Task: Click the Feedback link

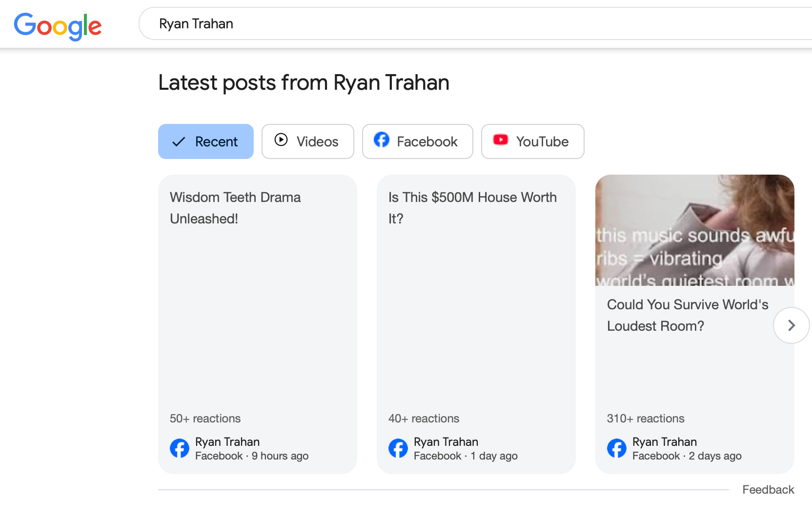Action: 768,489
